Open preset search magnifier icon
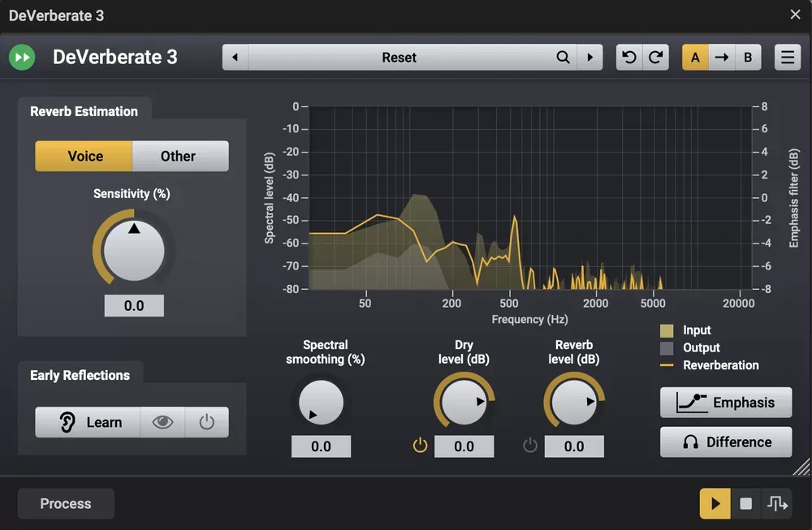This screenshot has height=530, width=812. coord(563,57)
